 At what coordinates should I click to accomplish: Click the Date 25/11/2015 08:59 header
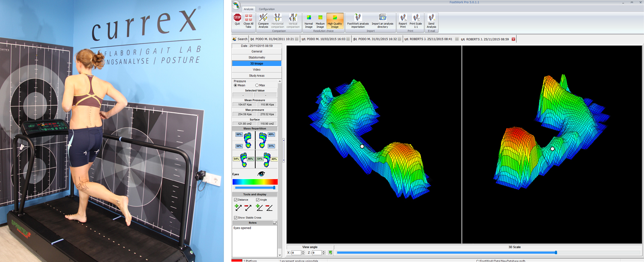pyautogui.click(x=257, y=46)
